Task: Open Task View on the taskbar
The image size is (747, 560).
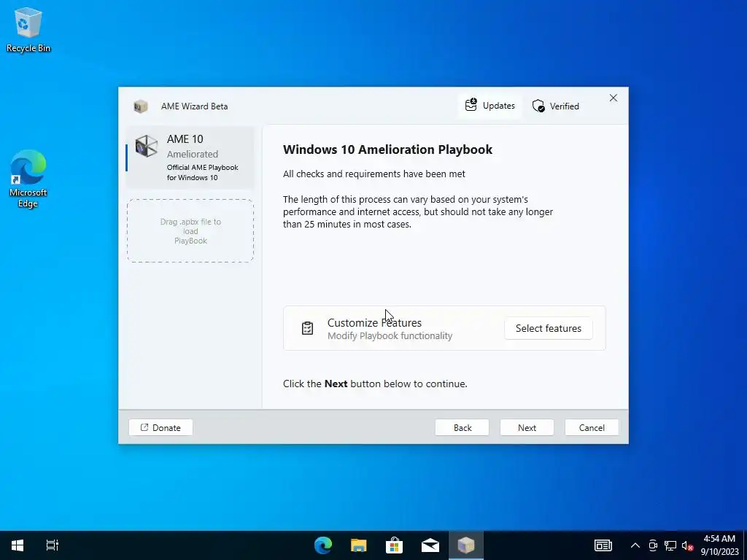Action: point(52,545)
